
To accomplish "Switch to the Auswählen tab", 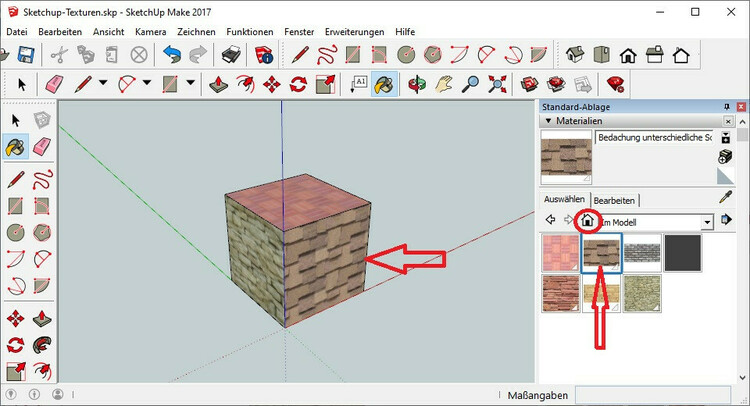I will pos(564,199).
